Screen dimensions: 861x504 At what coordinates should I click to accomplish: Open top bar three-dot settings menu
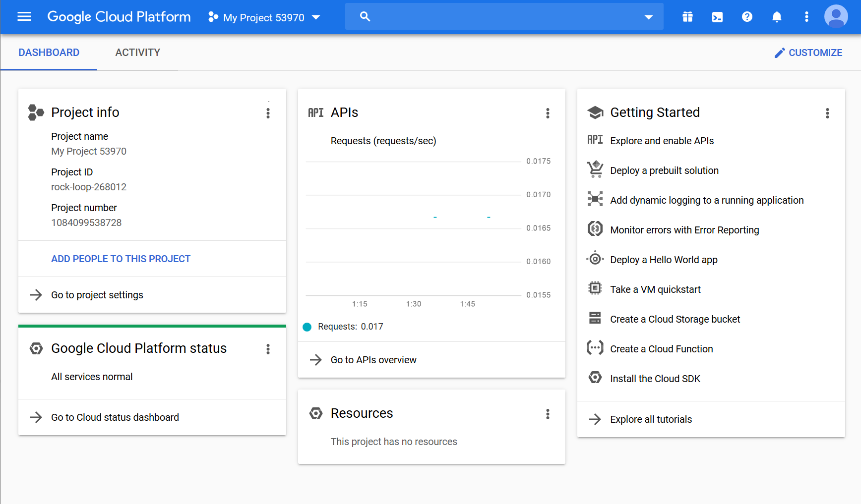click(x=806, y=17)
